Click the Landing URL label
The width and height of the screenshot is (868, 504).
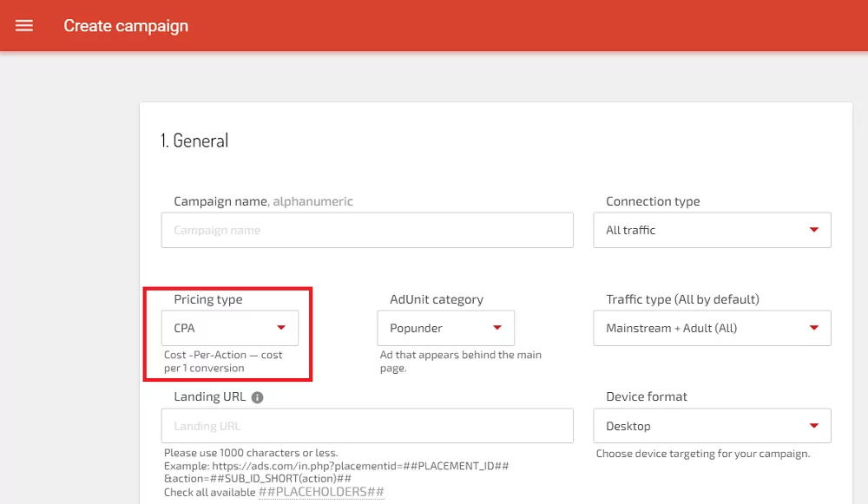point(210,396)
